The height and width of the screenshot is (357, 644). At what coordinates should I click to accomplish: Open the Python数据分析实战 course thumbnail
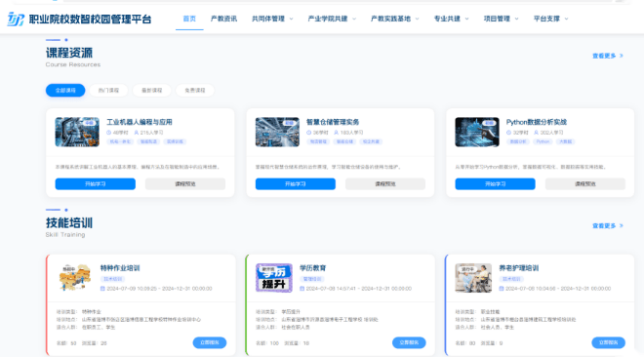click(x=477, y=132)
